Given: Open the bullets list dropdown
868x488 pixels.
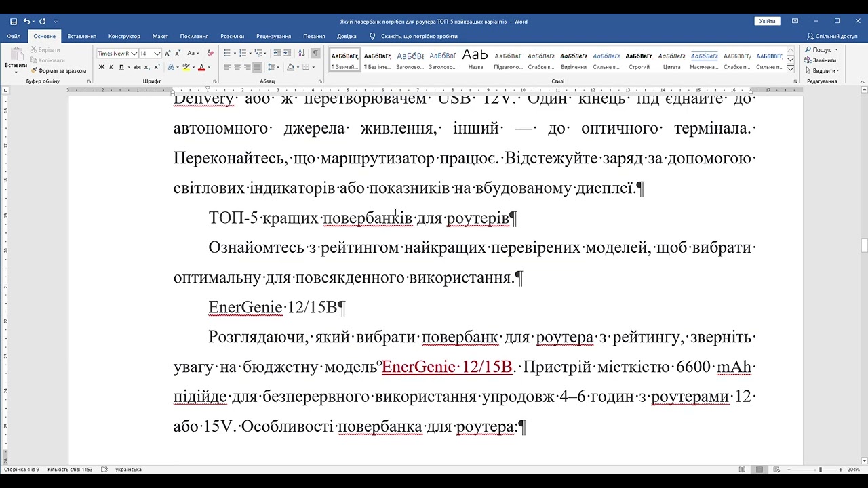Looking at the screenshot, I should [x=235, y=54].
